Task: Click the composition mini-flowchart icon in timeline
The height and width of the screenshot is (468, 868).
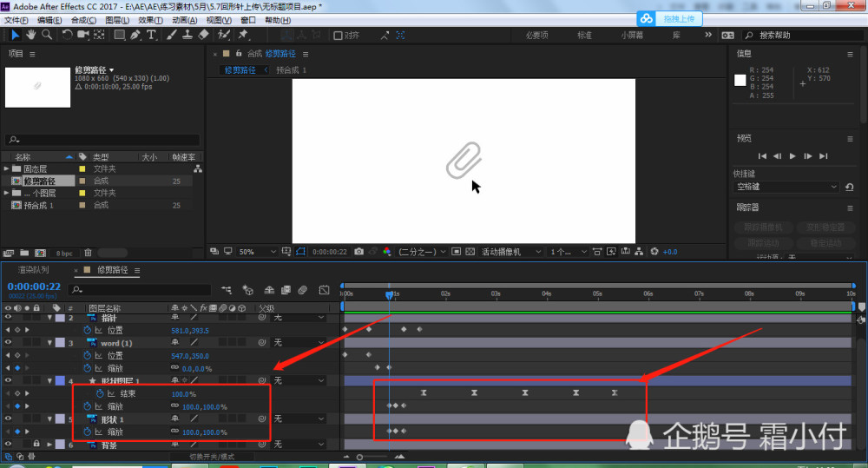Action: pyautogui.click(x=227, y=290)
